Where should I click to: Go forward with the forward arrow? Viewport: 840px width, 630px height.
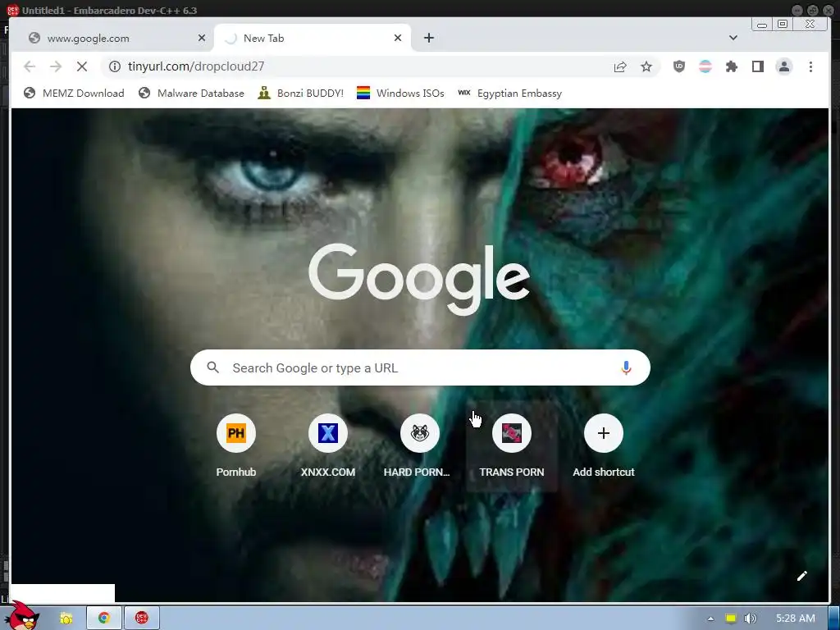pos(56,66)
